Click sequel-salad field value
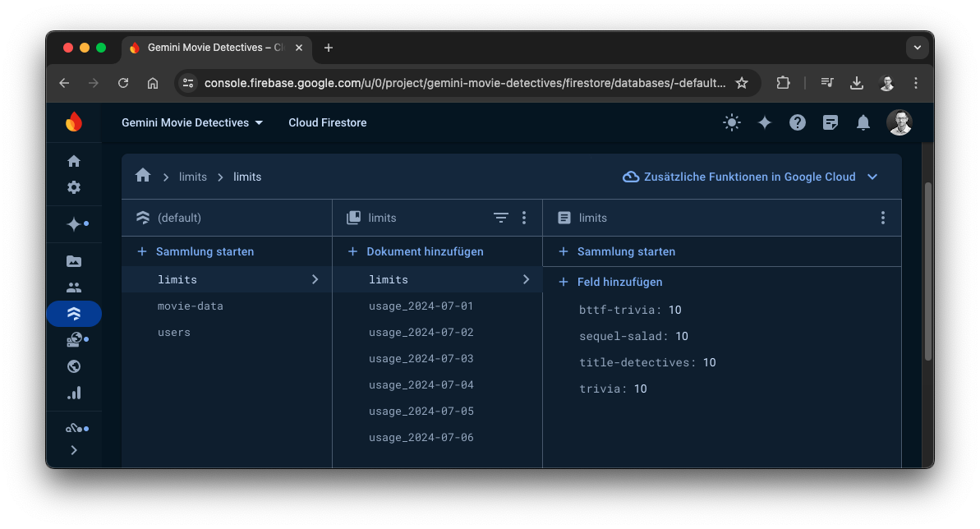This screenshot has height=529, width=980. (x=681, y=337)
